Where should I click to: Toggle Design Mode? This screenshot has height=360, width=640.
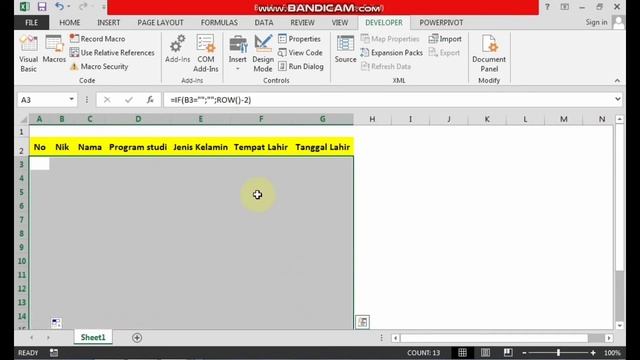point(263,53)
